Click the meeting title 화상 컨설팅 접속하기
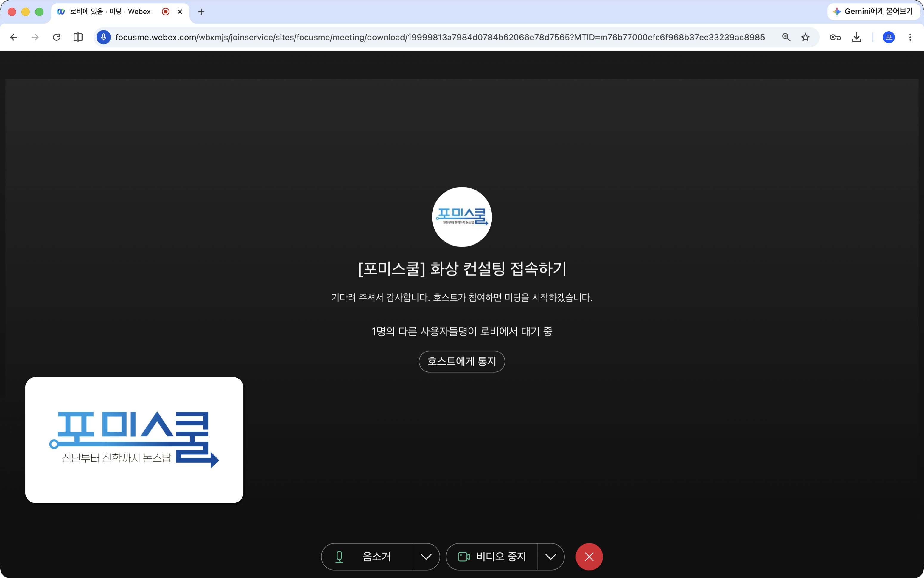Viewport: 924px width, 578px height. (498, 268)
